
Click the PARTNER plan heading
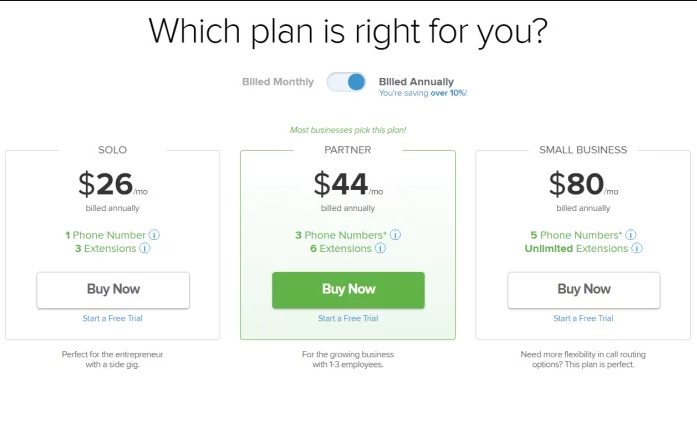click(348, 150)
